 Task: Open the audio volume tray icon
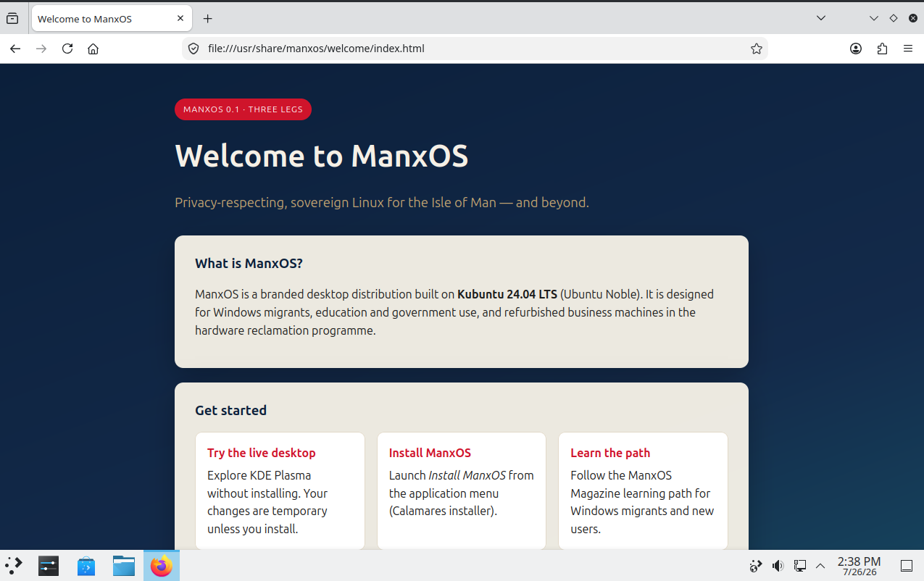click(778, 566)
